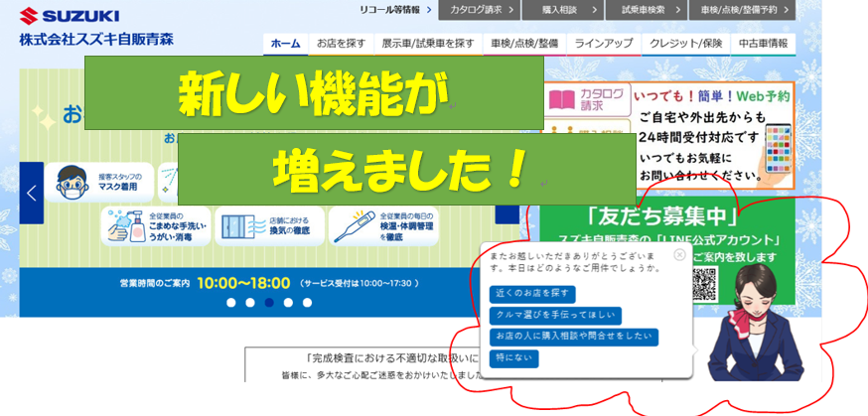Select the ホーム tab
Viewport: 868px width, 416px height.
286,44
